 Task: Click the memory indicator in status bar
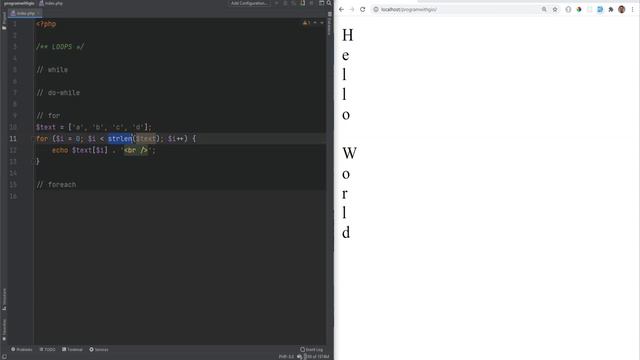click(x=316, y=356)
